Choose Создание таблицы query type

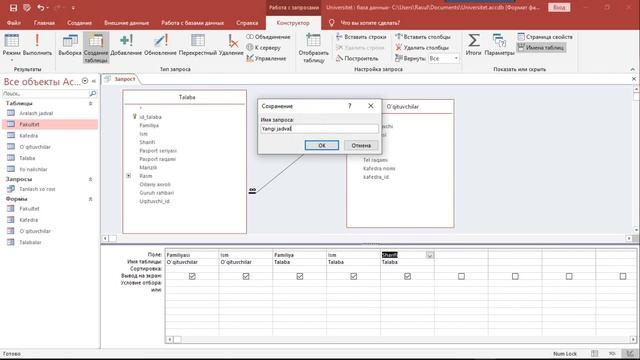pyautogui.click(x=96, y=48)
